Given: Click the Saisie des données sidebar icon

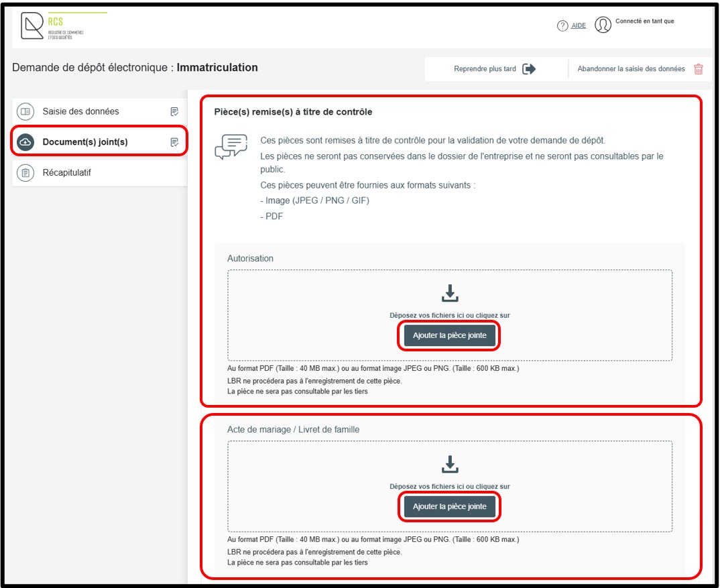Looking at the screenshot, I should pyautogui.click(x=25, y=111).
